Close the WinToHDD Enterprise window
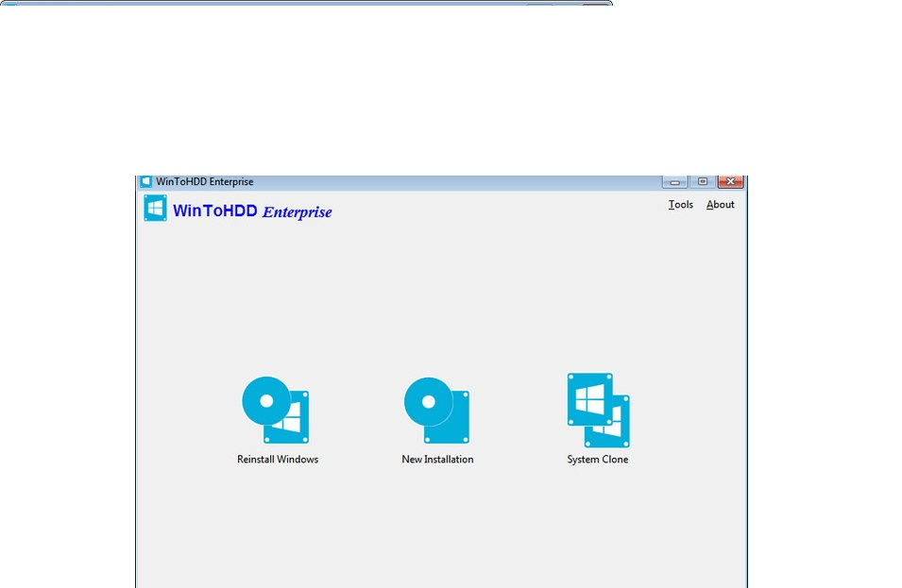The width and height of the screenshot is (902, 588). point(731,181)
